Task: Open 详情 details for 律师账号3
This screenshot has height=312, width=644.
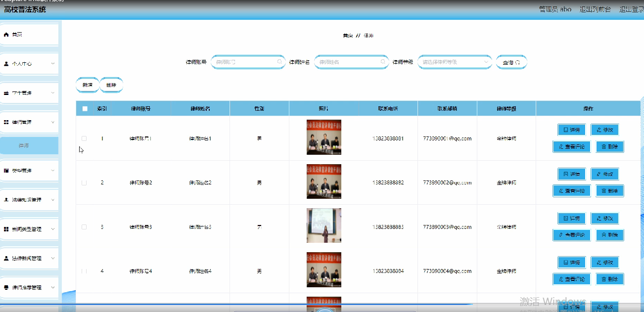Action: (x=572, y=219)
